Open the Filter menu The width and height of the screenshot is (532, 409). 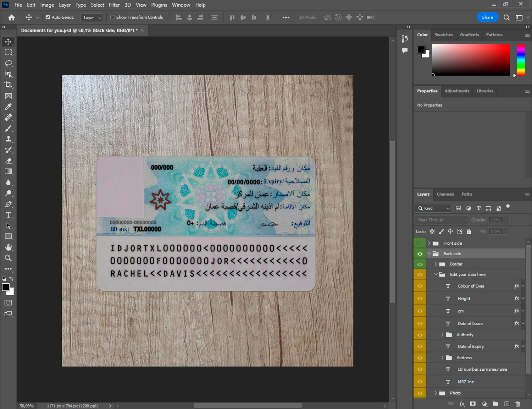(x=114, y=5)
